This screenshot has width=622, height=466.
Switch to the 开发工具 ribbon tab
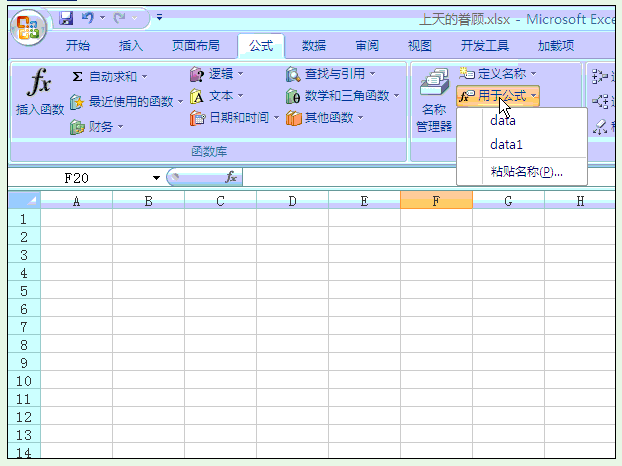point(485,46)
